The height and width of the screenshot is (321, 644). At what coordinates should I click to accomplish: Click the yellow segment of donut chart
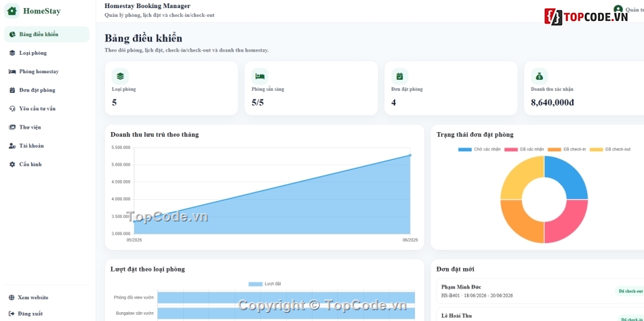519,177
